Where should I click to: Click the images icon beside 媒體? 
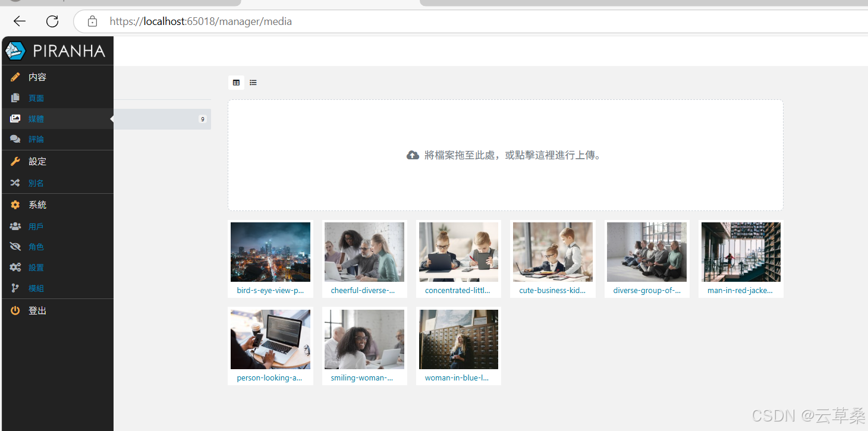(15, 119)
